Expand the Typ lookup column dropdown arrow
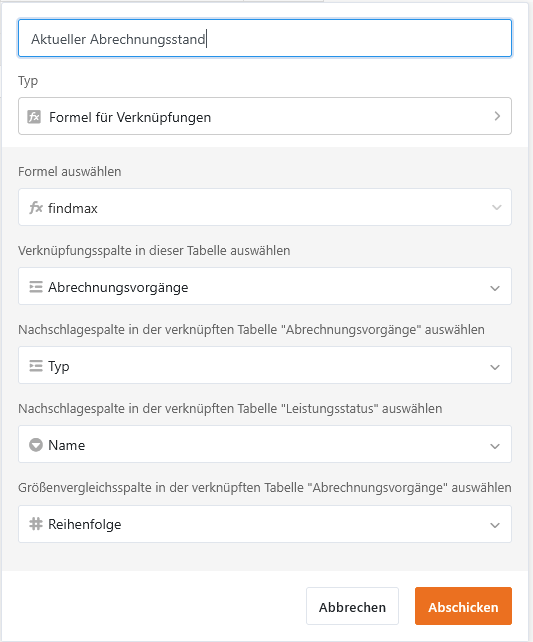 (495, 367)
